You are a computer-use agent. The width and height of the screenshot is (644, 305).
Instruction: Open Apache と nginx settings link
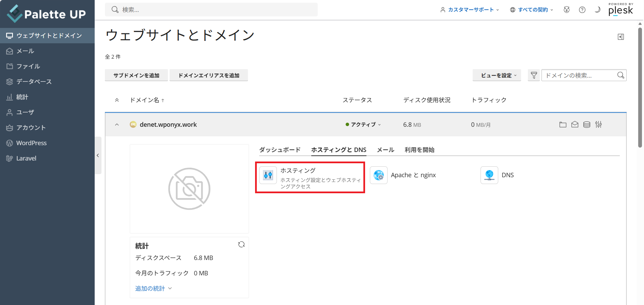click(x=413, y=175)
